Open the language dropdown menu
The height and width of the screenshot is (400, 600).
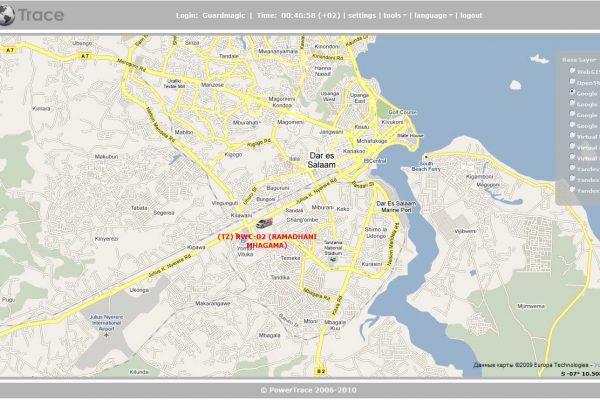(433, 16)
